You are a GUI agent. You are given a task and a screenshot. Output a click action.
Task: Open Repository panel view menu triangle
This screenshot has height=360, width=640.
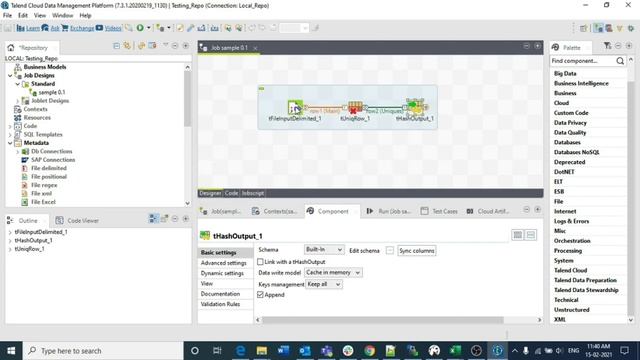tap(165, 45)
